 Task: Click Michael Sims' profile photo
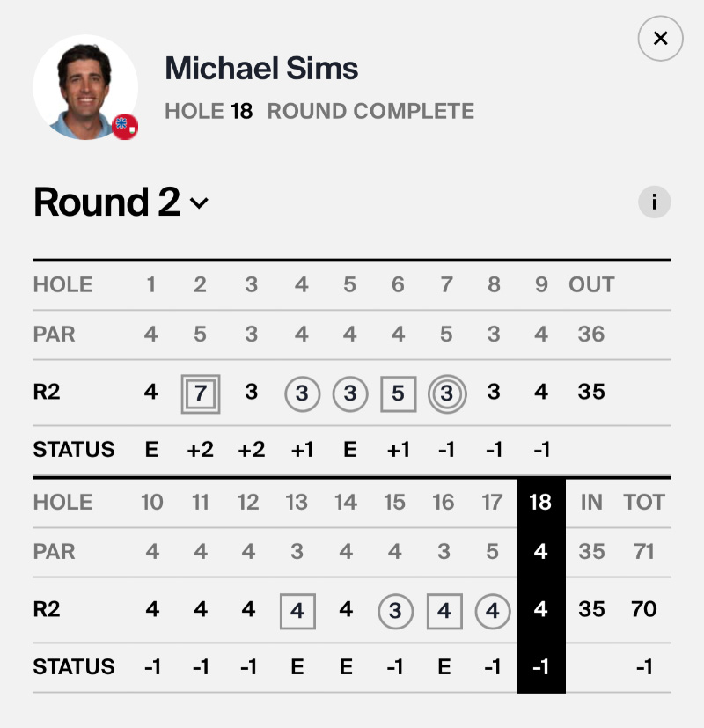[x=84, y=86]
